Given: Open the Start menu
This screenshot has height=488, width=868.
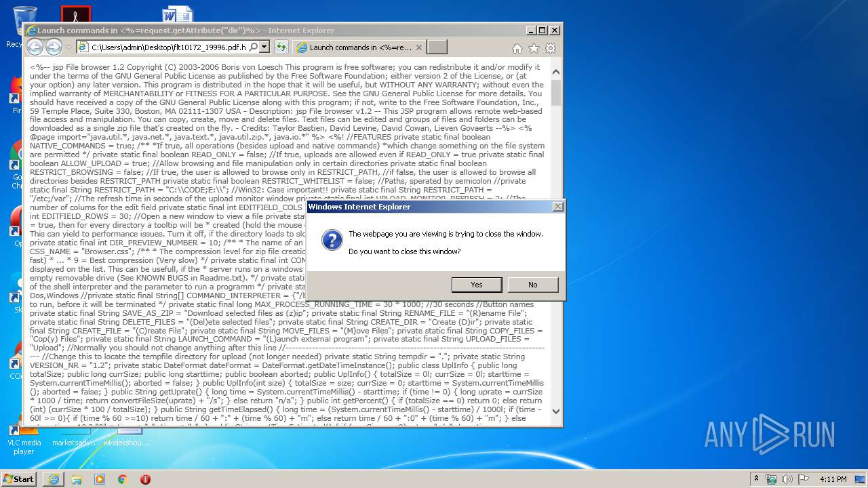Looking at the screenshot, I should (19, 479).
